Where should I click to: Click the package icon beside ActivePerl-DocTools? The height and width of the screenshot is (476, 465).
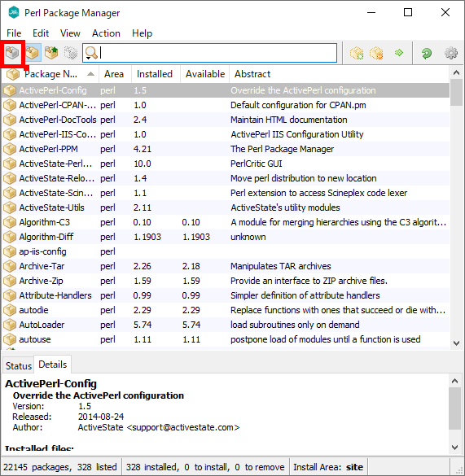click(x=10, y=120)
